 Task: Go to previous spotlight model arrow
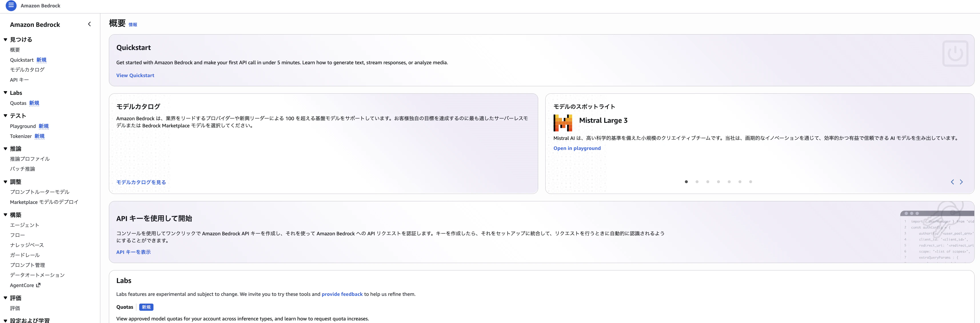(952, 182)
